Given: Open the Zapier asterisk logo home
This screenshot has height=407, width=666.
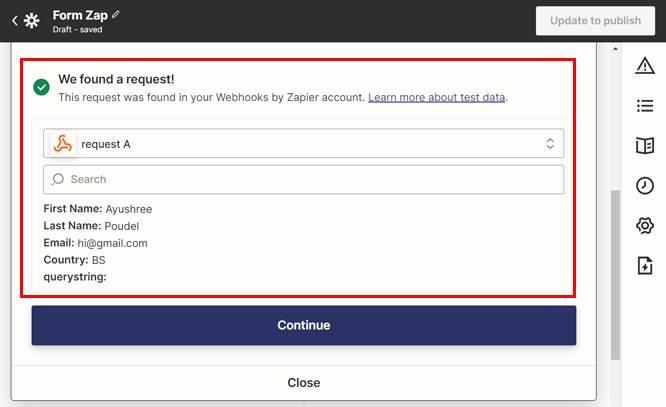Looking at the screenshot, I should coord(31,20).
